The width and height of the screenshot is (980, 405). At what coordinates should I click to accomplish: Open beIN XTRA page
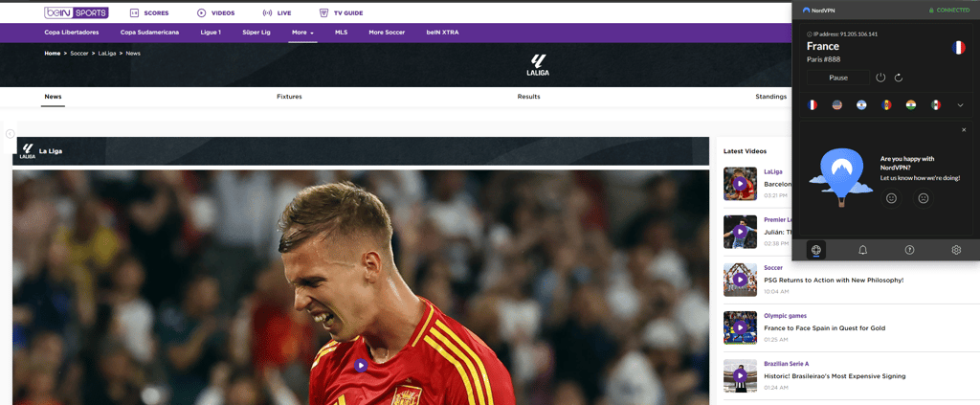point(442,32)
